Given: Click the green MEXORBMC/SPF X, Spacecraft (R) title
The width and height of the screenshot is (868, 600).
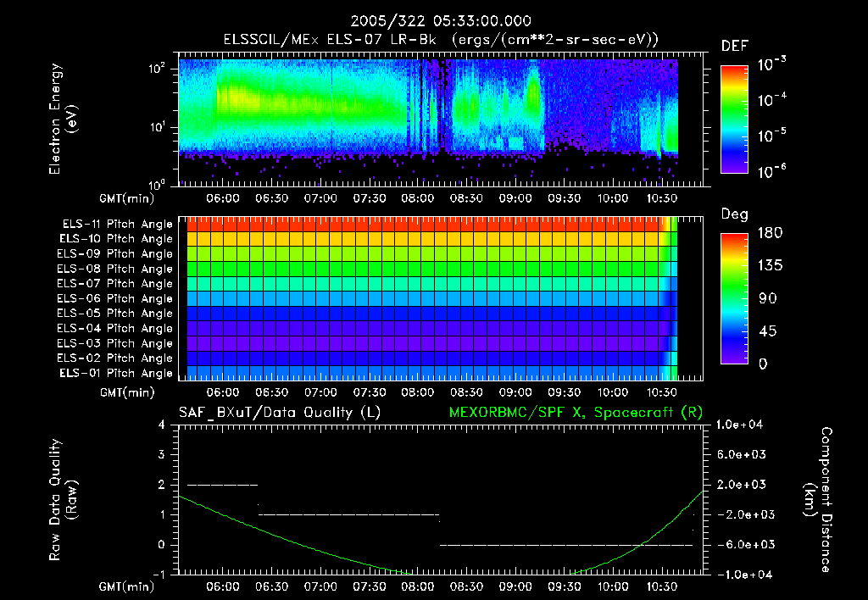Looking at the screenshot, I should tap(576, 413).
